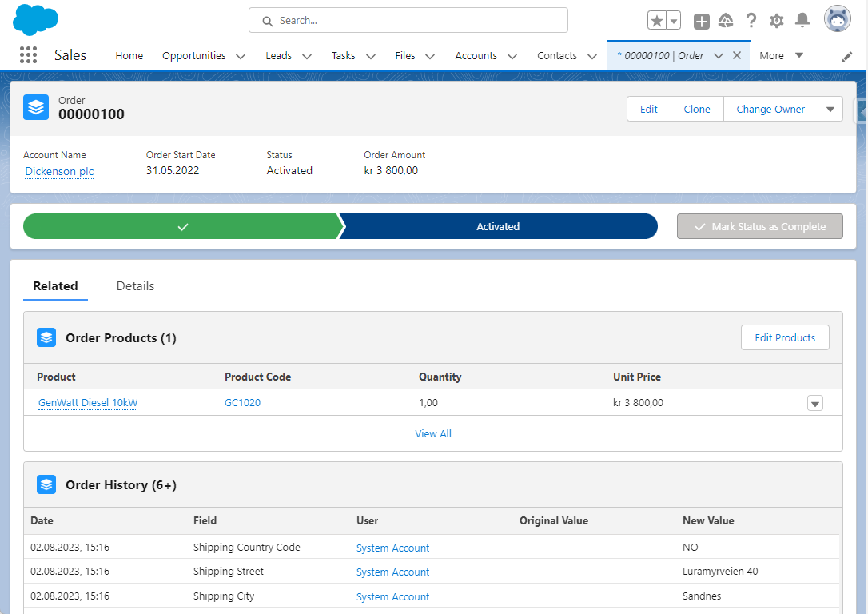Open System Account for Shipping City
868x614 pixels.
[x=392, y=597]
